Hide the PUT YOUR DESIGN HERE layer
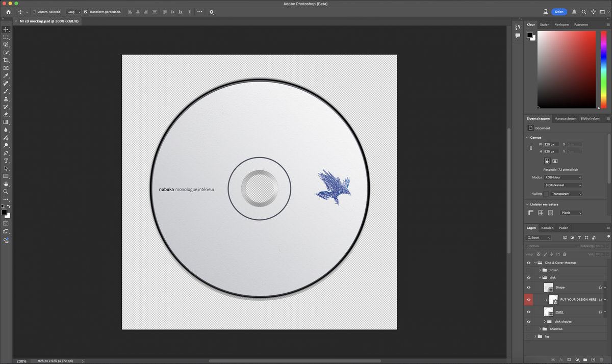Screen dimensions: 612x364 (x=528, y=300)
